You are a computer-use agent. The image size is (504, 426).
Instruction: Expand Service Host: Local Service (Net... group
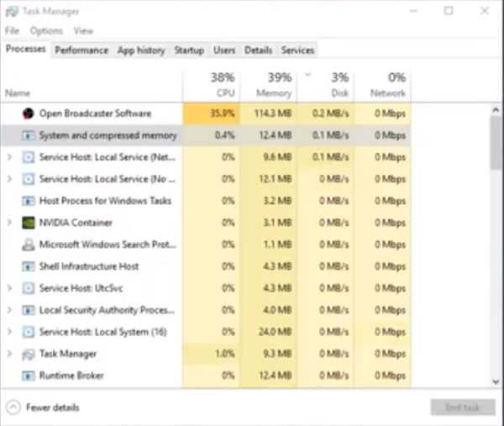pyautogui.click(x=9, y=157)
